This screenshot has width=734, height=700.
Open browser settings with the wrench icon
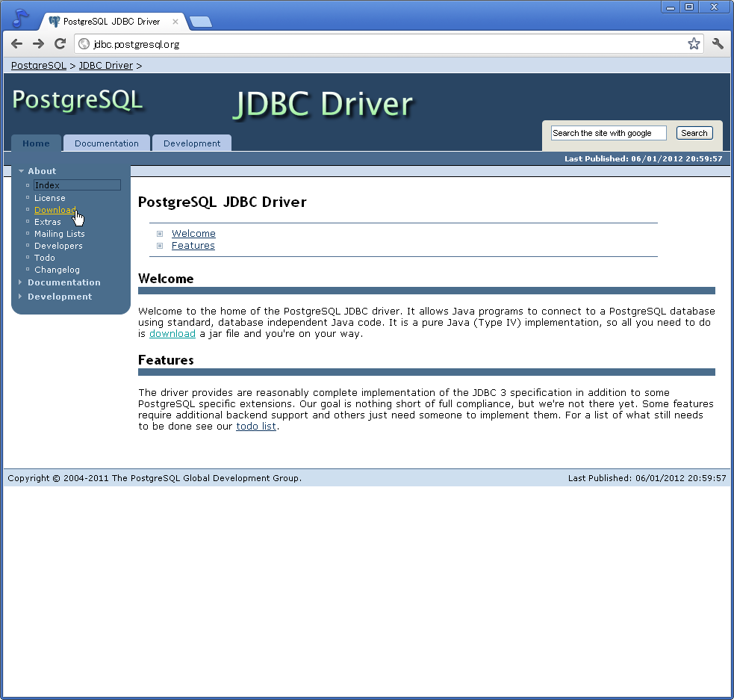pyautogui.click(x=717, y=43)
